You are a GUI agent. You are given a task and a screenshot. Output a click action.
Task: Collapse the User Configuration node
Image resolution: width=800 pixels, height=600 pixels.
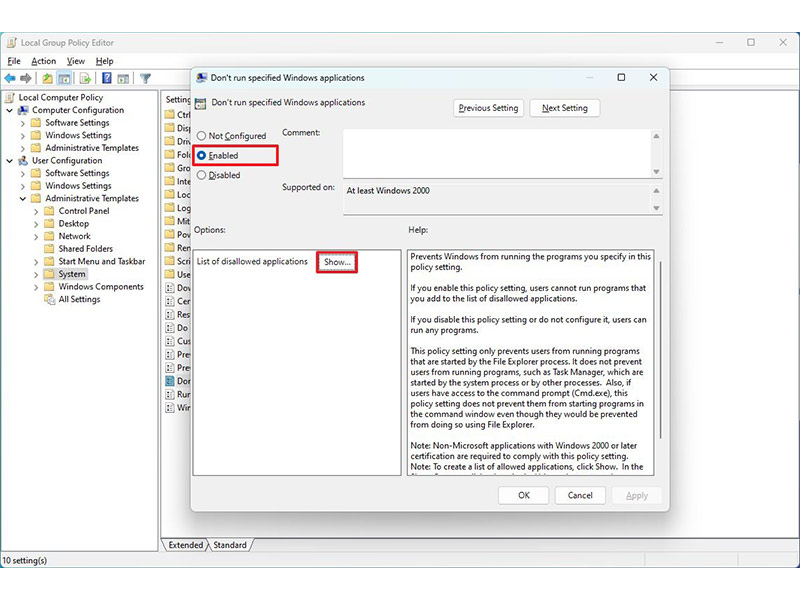(x=10, y=161)
